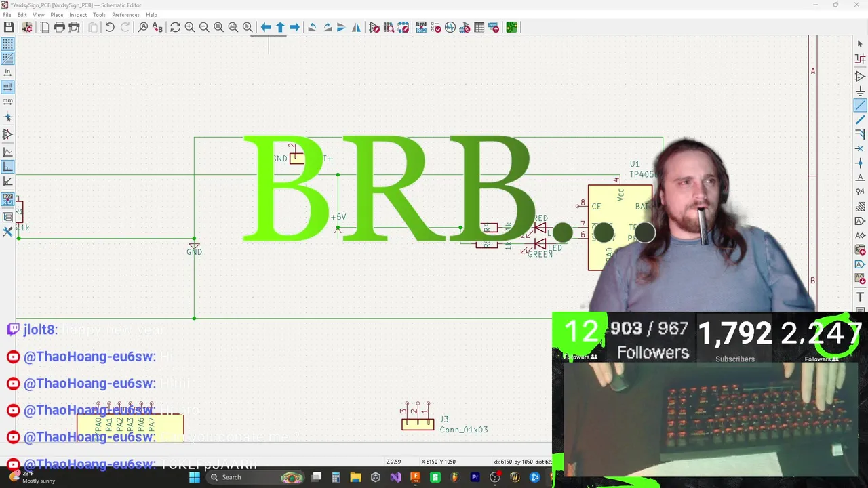The width and height of the screenshot is (868, 488).
Task: Open the symbol fields table editor
Action: [479, 27]
